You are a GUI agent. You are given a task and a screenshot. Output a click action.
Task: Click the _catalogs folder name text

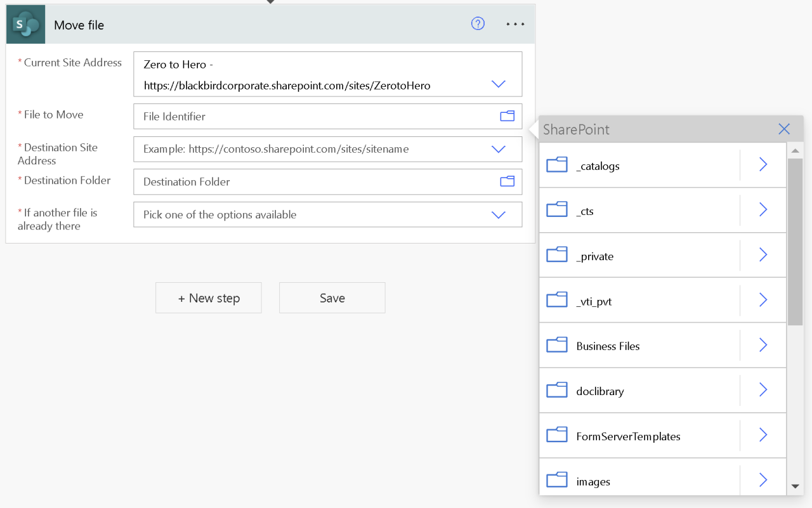[598, 166]
